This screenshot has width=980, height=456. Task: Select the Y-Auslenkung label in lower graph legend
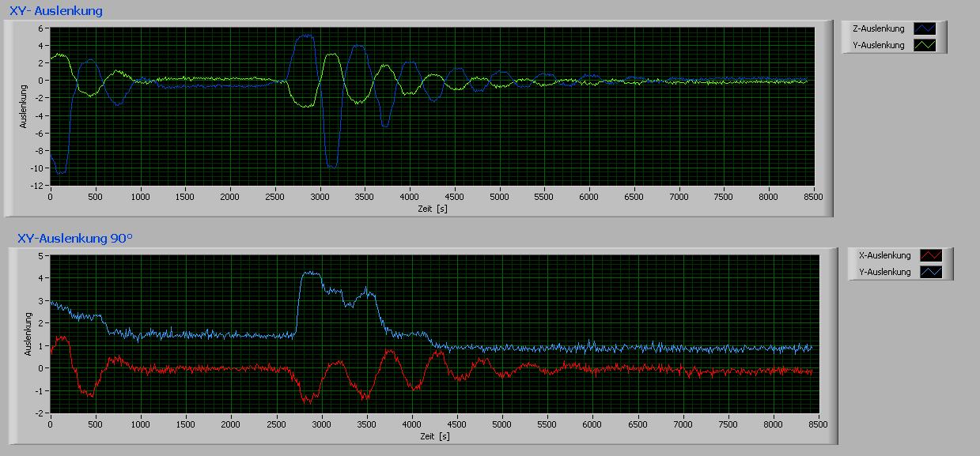(x=884, y=272)
